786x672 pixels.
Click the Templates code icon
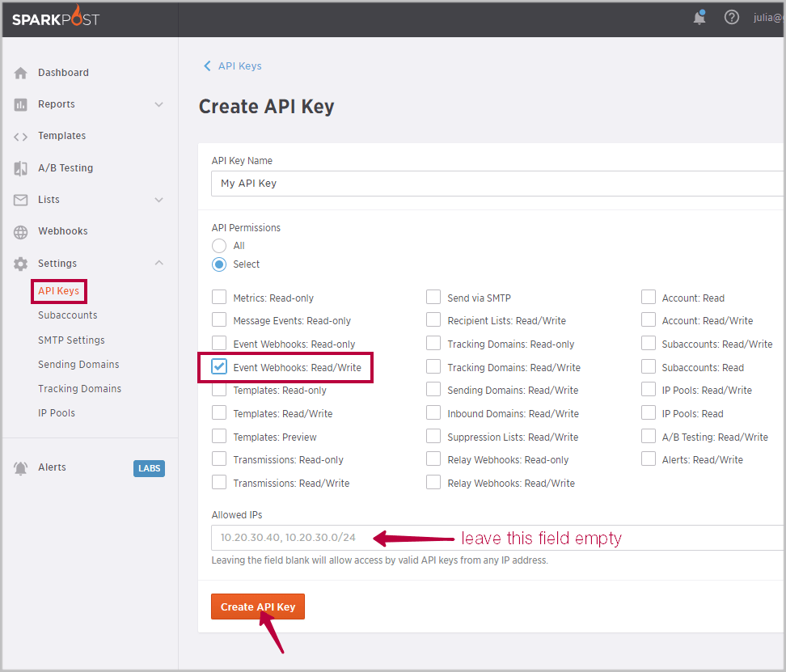pyautogui.click(x=21, y=136)
